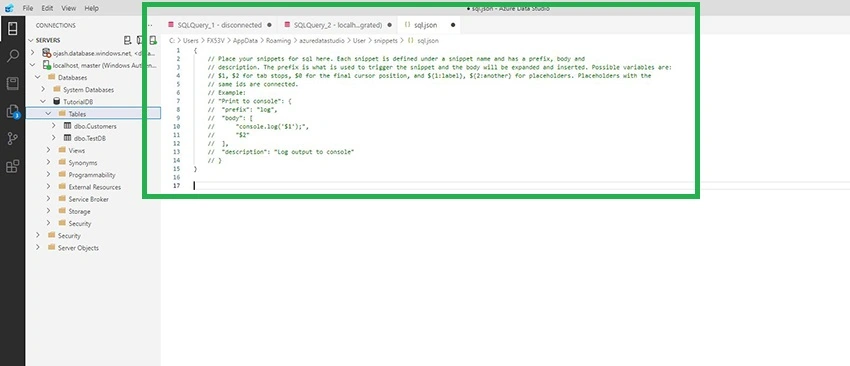Screen dimensions: 850x366
Task: Click the TutorialDB database cylinder icon
Action: [57, 101]
